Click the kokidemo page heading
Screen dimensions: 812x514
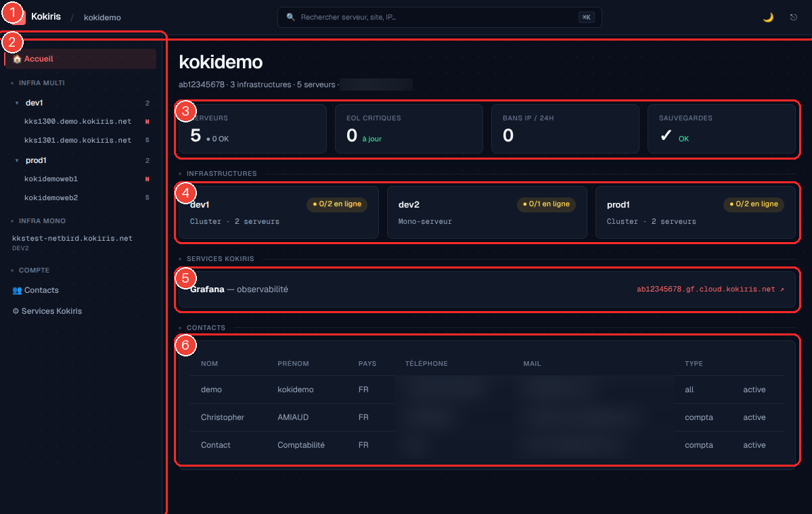[221, 62]
